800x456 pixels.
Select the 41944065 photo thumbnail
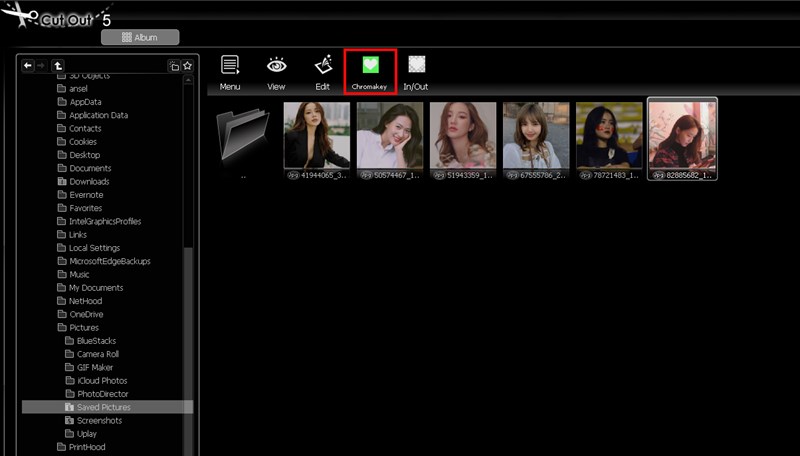[316, 139]
